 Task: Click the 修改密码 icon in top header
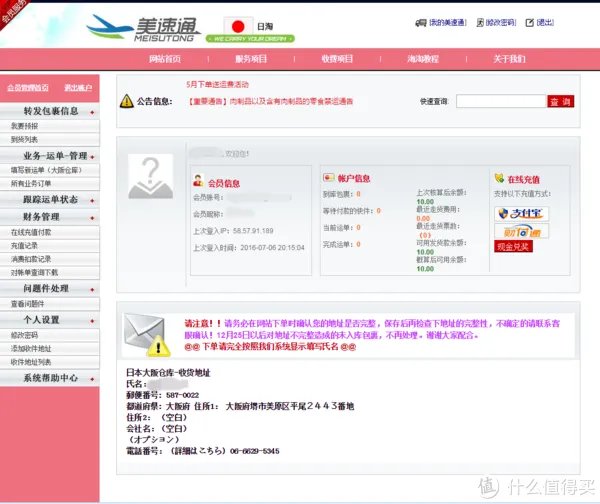click(480, 23)
